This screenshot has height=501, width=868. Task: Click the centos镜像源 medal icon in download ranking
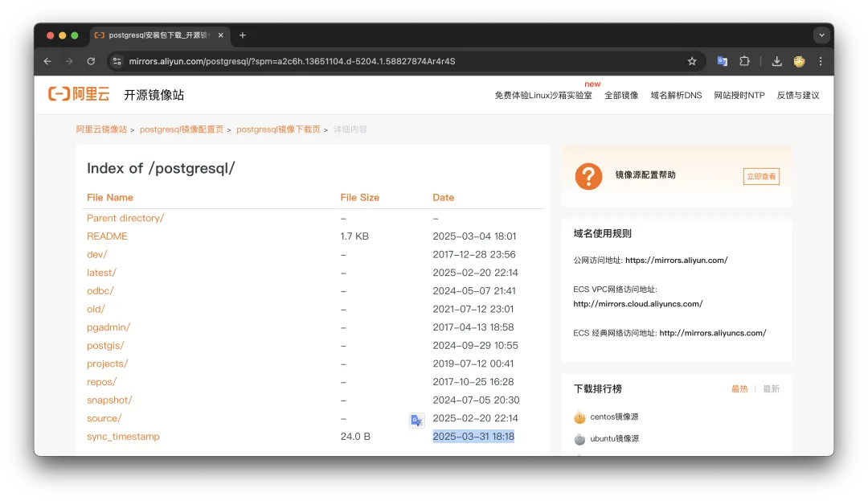579,416
